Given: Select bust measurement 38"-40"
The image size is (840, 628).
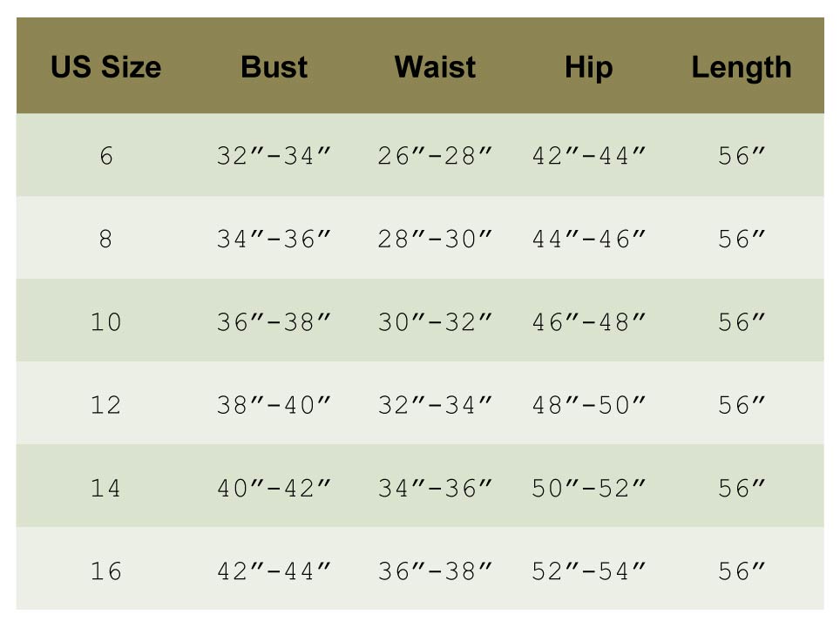Looking at the screenshot, I should [x=274, y=405].
